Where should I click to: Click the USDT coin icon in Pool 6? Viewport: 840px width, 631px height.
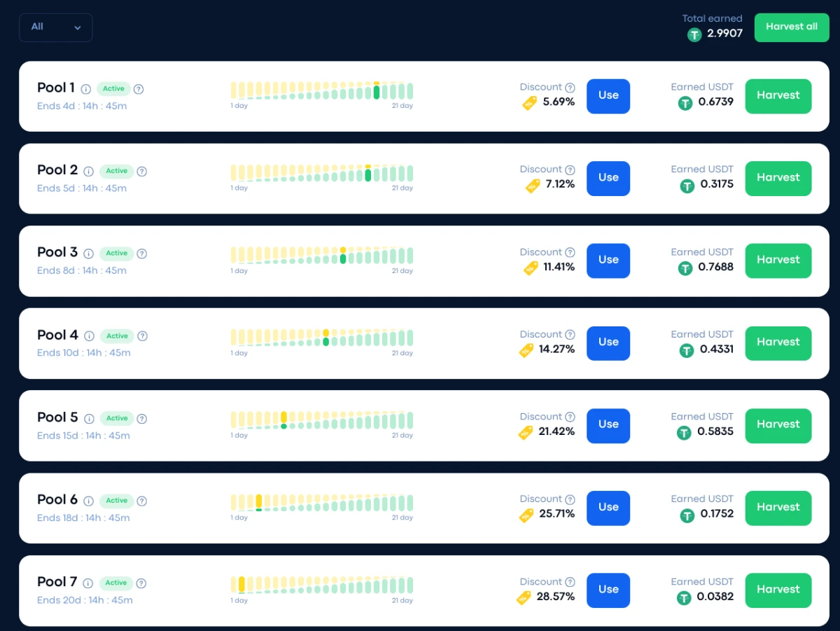(687, 515)
